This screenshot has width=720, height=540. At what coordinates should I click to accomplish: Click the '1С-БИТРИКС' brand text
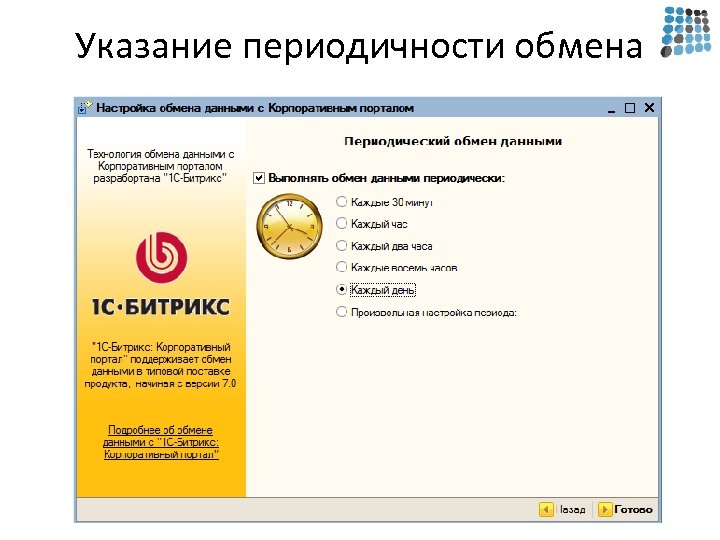coord(161,307)
